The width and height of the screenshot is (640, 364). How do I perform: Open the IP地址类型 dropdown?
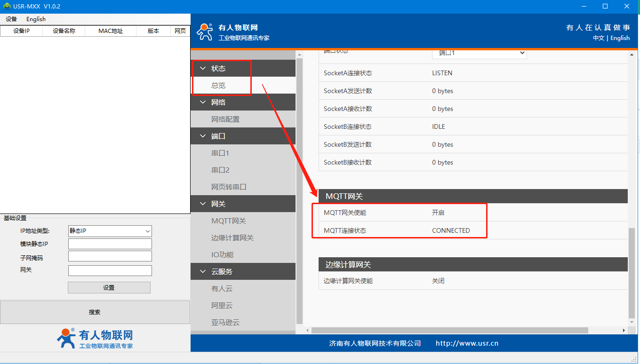point(110,231)
